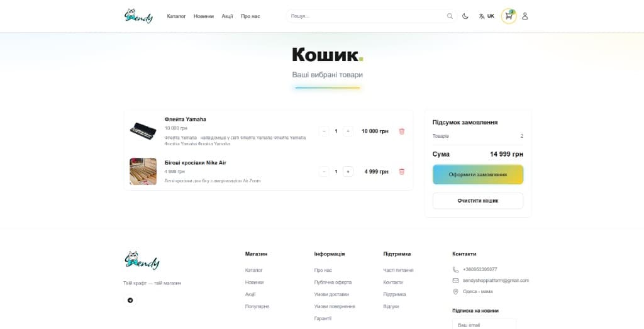Open the Відгуки footer link

[391, 306]
